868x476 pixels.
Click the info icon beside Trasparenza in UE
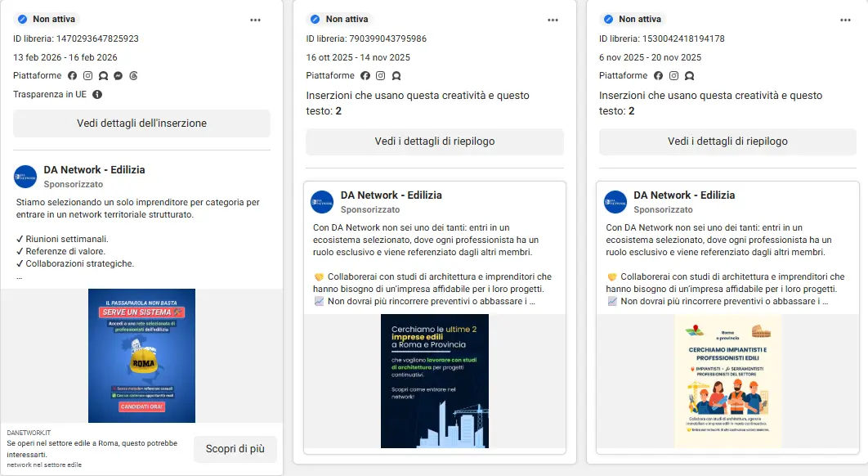[97, 94]
